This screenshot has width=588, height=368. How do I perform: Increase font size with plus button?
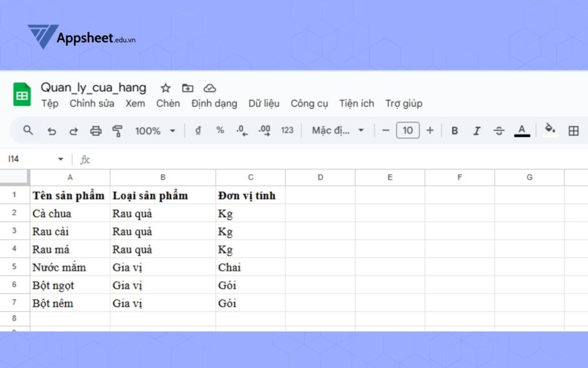[430, 131]
